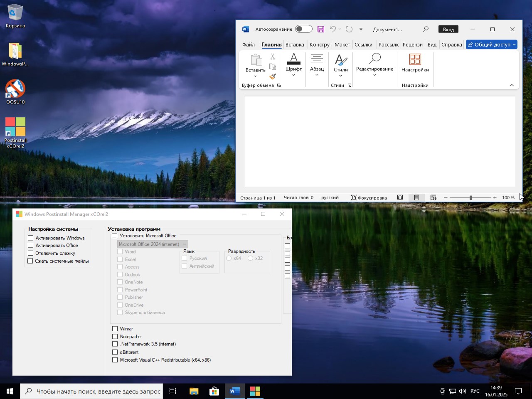Open the Шрифт font group icon
This screenshot has height=399, width=532.
tap(293, 59)
